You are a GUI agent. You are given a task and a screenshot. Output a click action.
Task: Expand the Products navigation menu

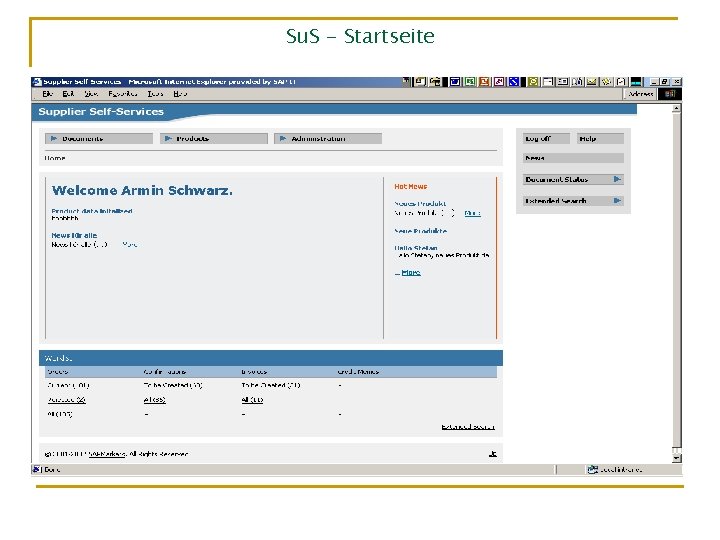point(214,139)
